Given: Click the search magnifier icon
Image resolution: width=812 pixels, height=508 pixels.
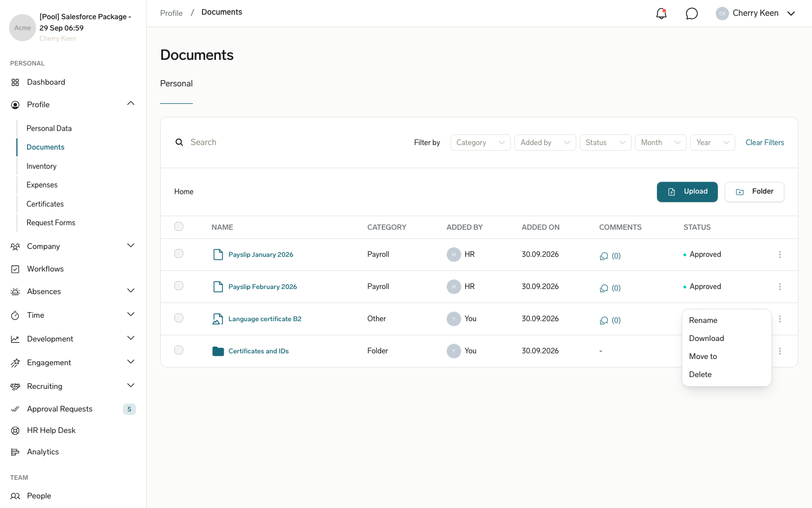Looking at the screenshot, I should (x=179, y=142).
